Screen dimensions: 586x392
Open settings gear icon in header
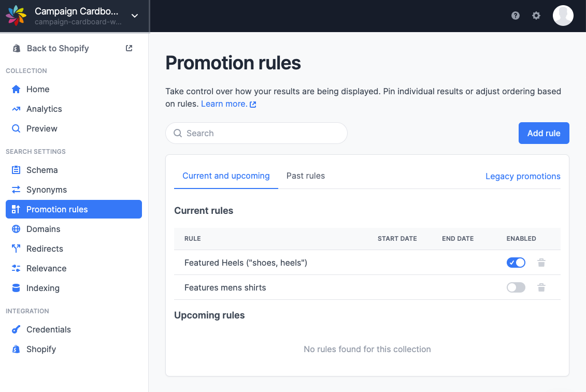click(536, 16)
